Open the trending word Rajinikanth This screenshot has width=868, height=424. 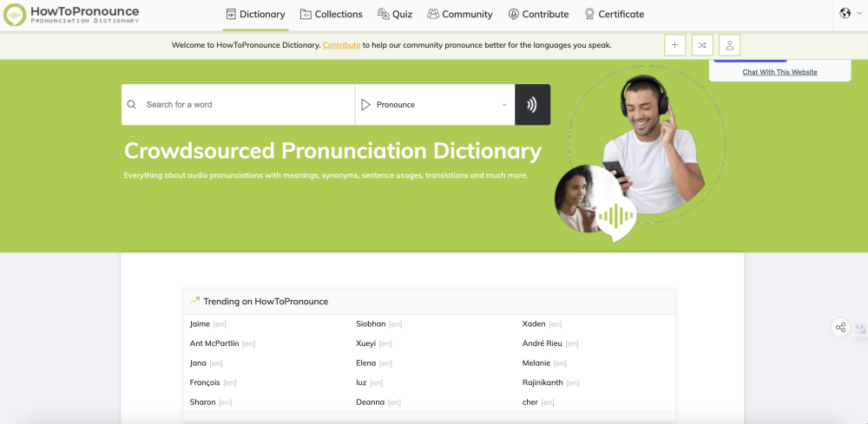click(x=543, y=382)
